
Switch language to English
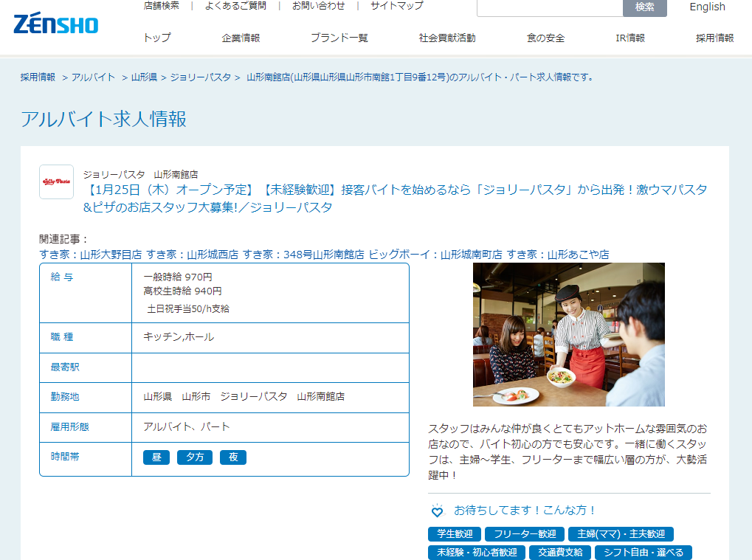point(707,7)
